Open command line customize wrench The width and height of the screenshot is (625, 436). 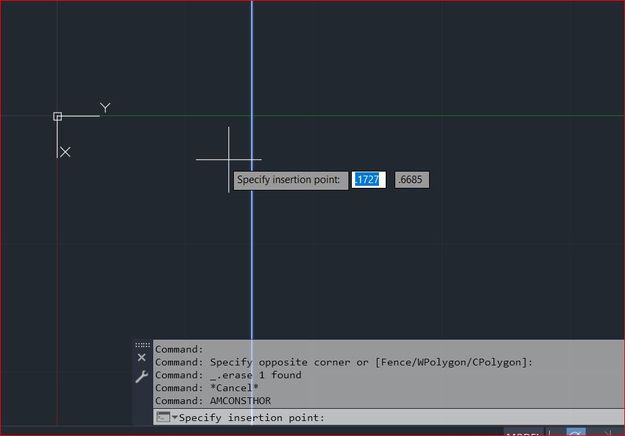[142, 377]
